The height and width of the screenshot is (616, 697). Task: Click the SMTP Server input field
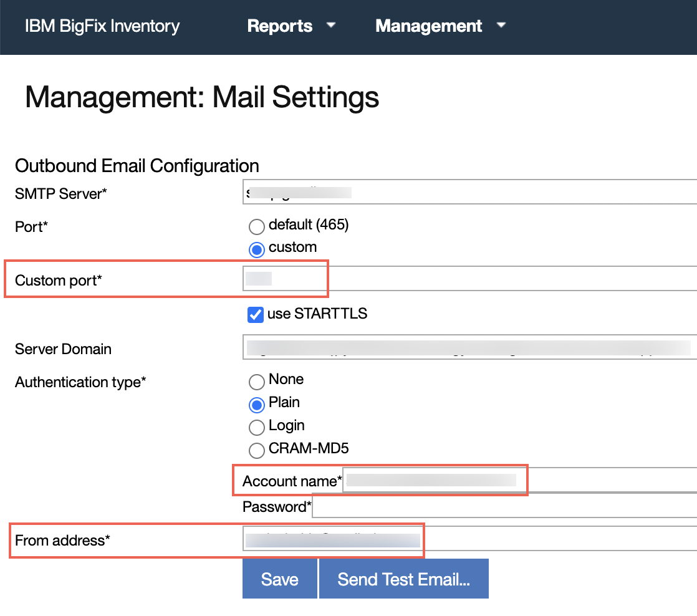click(470, 192)
